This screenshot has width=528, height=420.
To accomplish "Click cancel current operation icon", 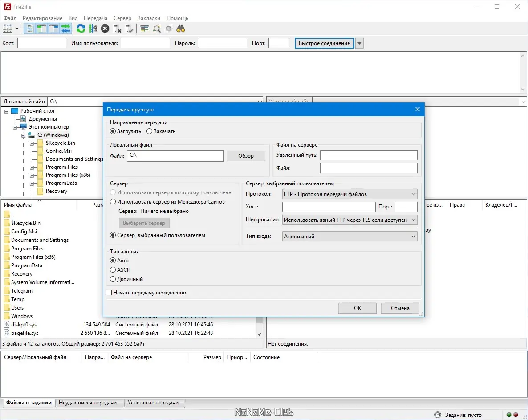I will click(105, 29).
